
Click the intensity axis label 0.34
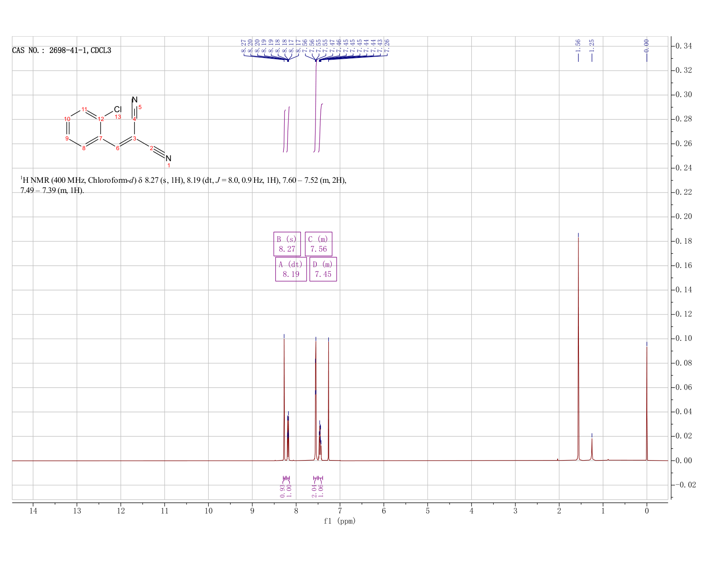coord(683,46)
